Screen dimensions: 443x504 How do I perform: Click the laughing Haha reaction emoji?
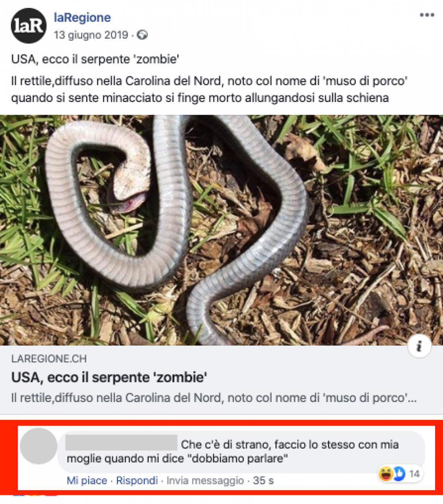(386, 474)
